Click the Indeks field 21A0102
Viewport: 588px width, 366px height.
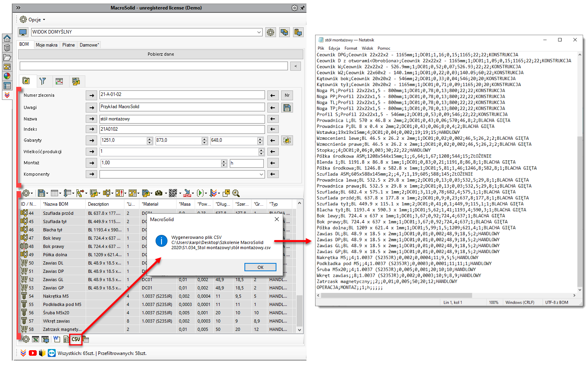point(182,129)
